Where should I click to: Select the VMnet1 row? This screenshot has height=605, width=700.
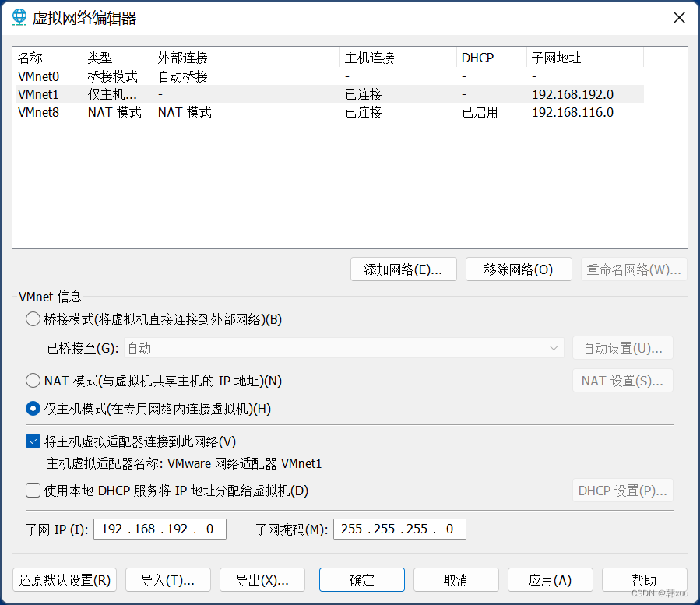pos(330,94)
